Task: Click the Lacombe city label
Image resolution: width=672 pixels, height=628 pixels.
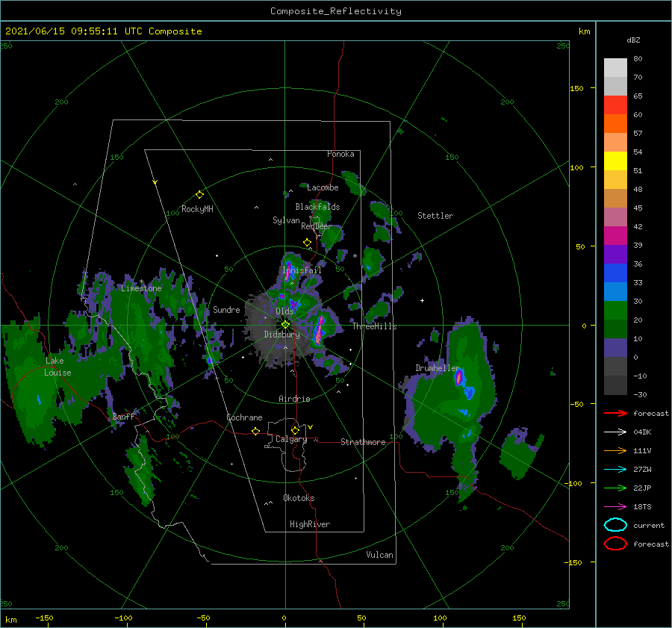Action: [x=323, y=187]
